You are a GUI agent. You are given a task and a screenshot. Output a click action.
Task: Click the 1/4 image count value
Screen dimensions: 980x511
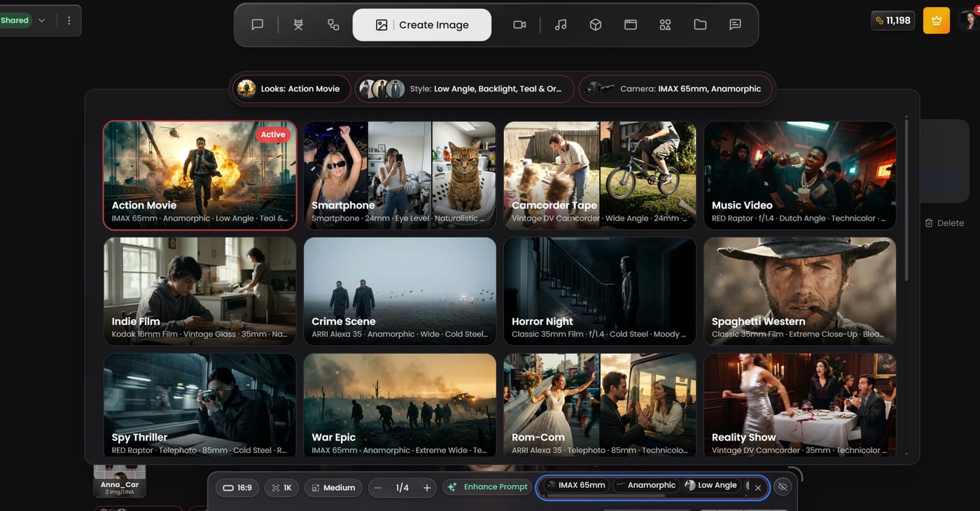coord(402,487)
